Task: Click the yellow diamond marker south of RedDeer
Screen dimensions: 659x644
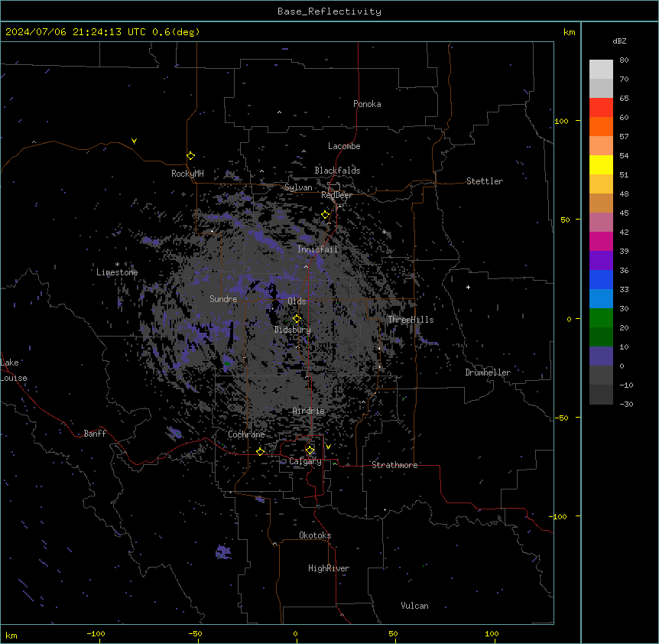Action: 326,215
